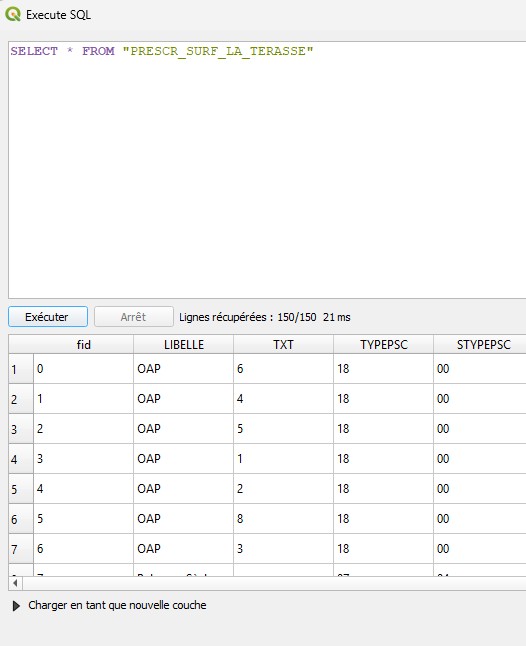Select the LIBELLE column header
The height and width of the screenshot is (646, 526).
184,344
